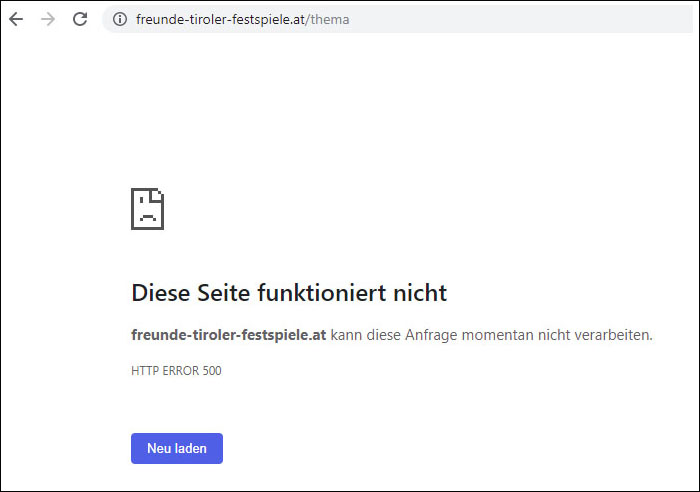This screenshot has width=700, height=492.
Task: Click the HTTP ERROR 500 text
Action: pos(176,371)
